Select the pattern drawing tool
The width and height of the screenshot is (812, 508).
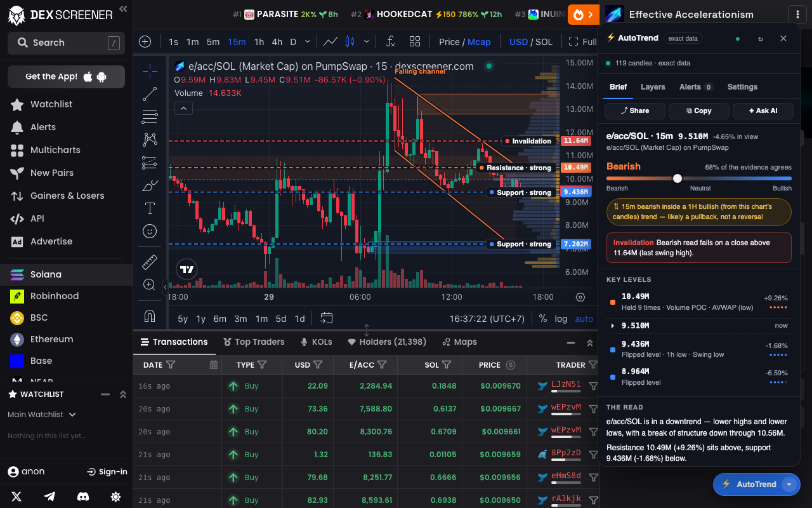150,139
